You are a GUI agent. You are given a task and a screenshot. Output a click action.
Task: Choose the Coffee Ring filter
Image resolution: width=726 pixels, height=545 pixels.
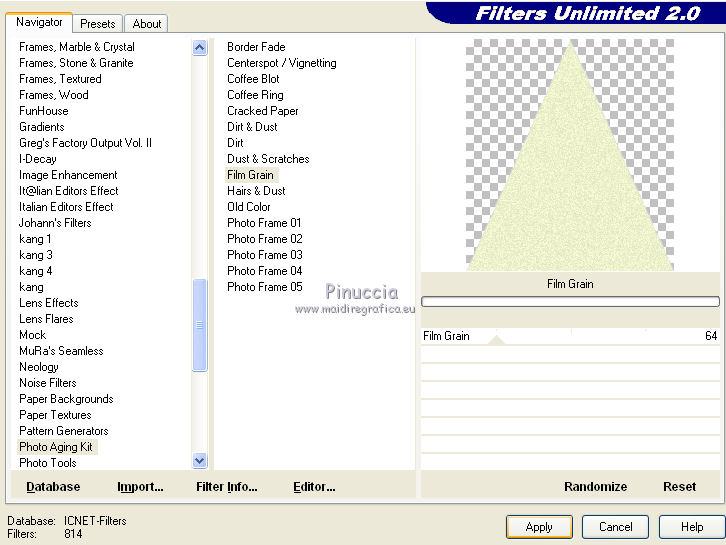click(255, 95)
